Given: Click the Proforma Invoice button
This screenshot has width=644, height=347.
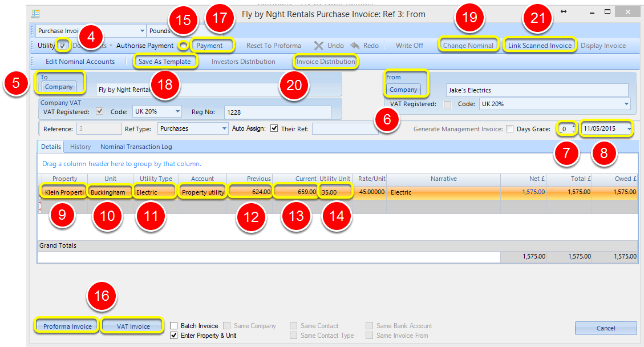Looking at the screenshot, I should (67, 326).
